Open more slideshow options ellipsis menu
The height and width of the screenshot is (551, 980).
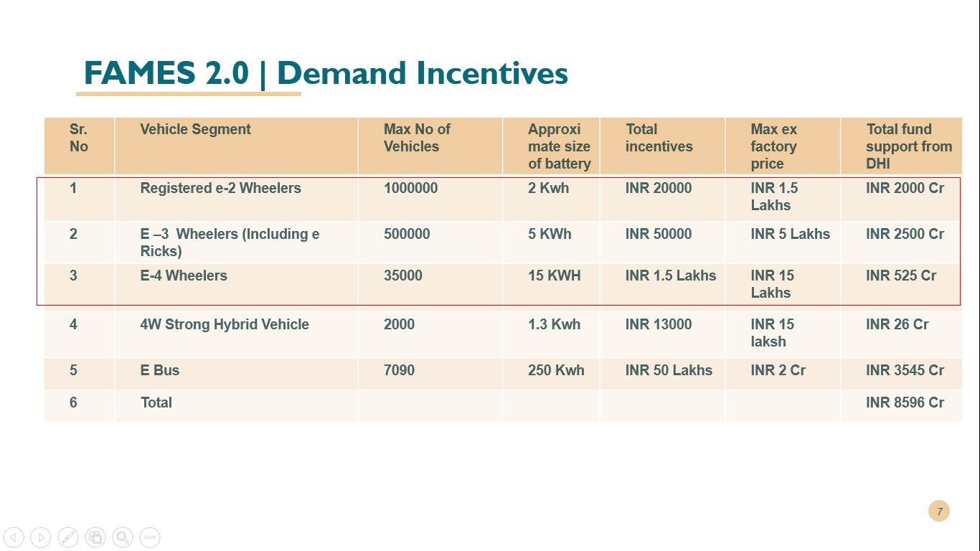pos(150,537)
